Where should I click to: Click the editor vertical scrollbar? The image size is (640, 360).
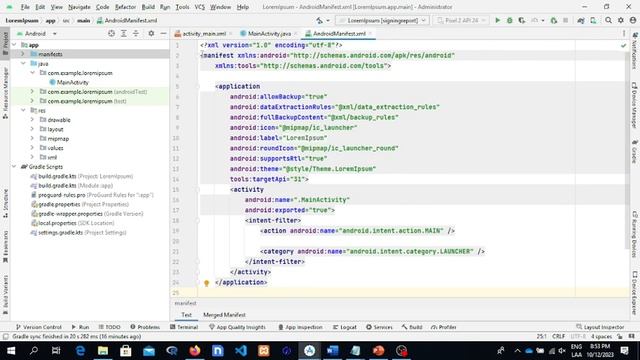point(627,149)
